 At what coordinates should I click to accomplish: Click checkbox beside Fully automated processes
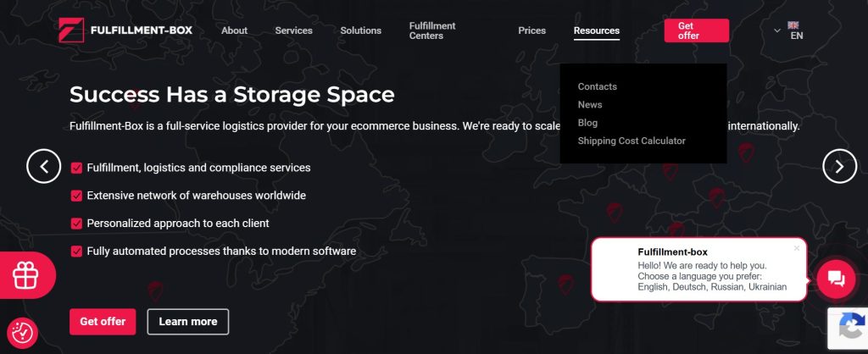pos(76,252)
